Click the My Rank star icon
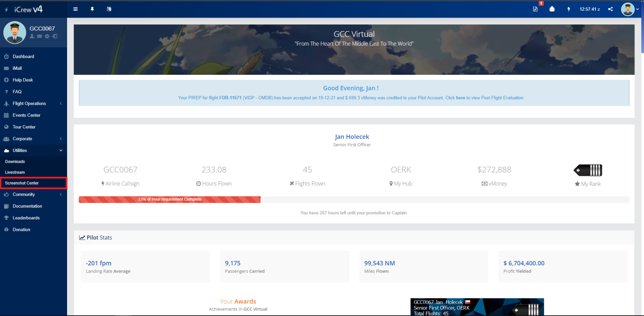 [x=577, y=184]
